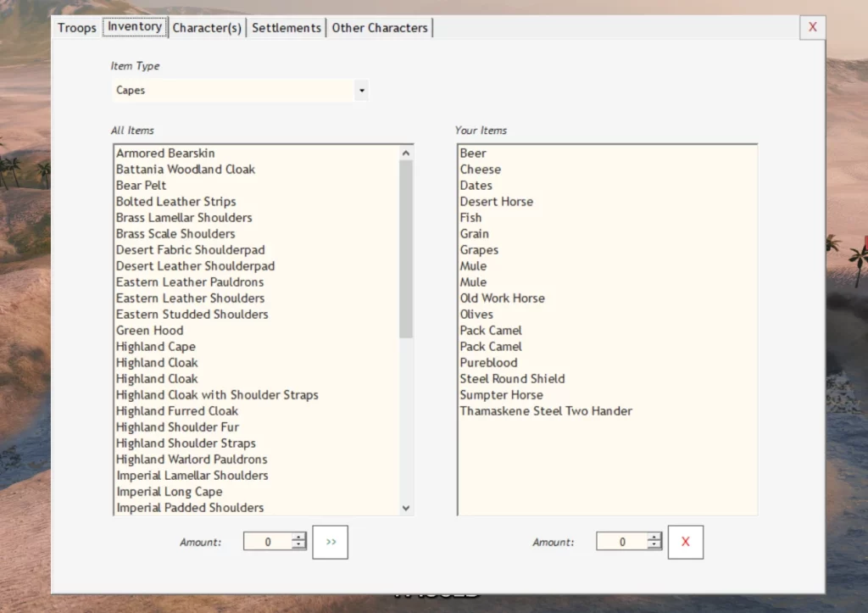Increase the All Items amount spinner
This screenshot has height=613, width=868.
(x=298, y=538)
